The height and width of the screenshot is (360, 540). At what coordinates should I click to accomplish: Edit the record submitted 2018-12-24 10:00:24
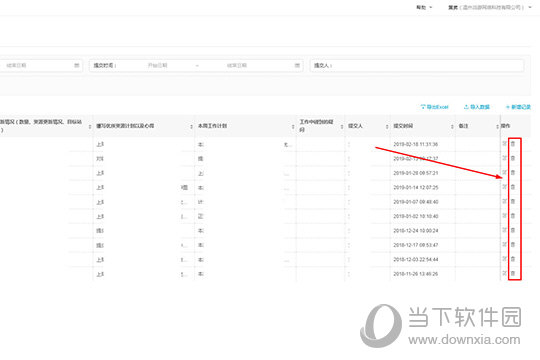pos(505,230)
